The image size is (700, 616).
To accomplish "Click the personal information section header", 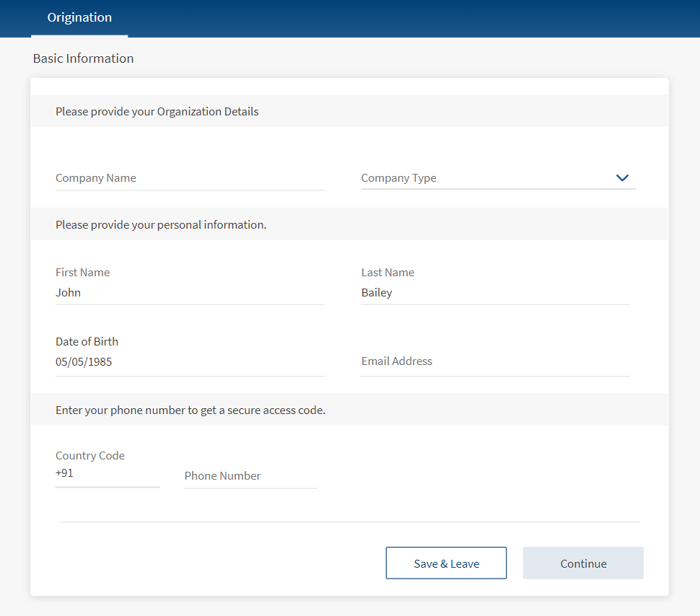I will click(161, 224).
